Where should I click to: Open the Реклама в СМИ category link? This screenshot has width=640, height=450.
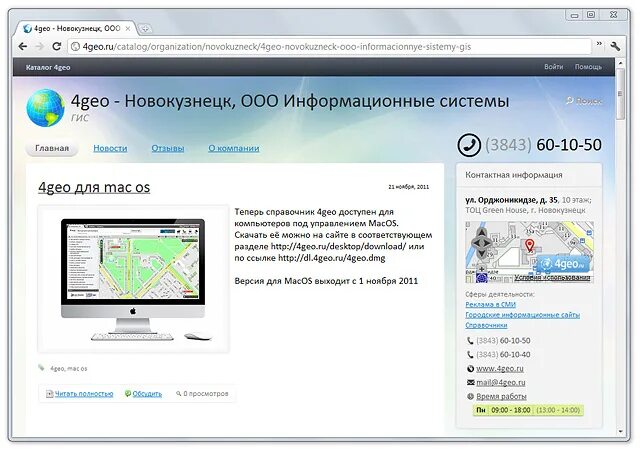[490, 305]
